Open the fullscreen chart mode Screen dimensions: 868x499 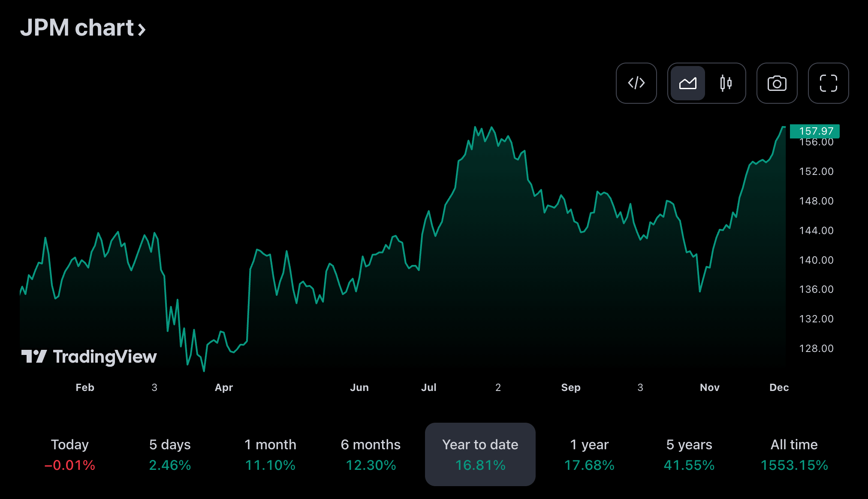pyautogui.click(x=828, y=83)
